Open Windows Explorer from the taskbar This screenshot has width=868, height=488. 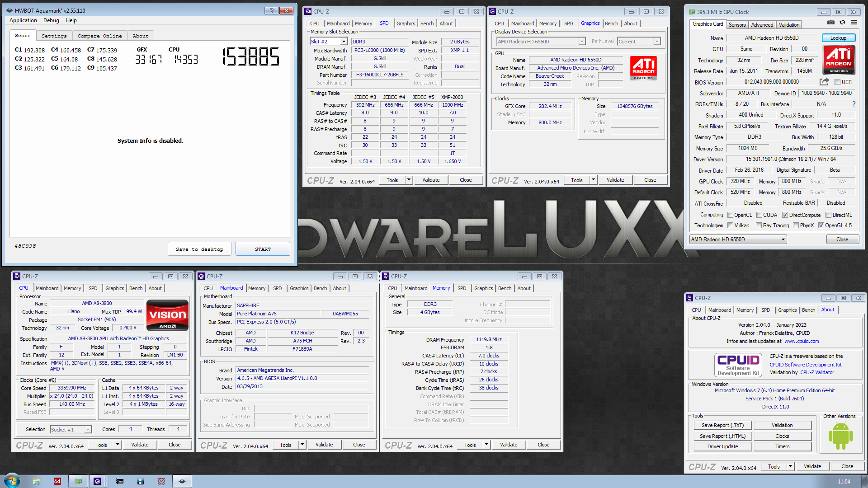point(37,481)
